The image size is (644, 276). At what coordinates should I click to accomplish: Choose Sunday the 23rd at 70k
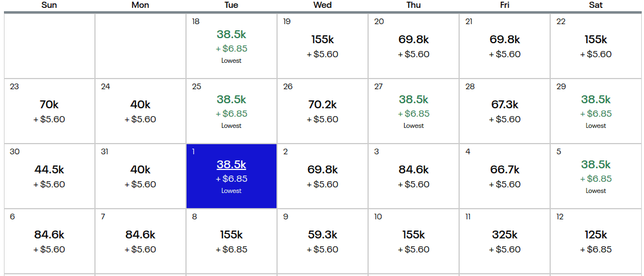tap(49, 111)
